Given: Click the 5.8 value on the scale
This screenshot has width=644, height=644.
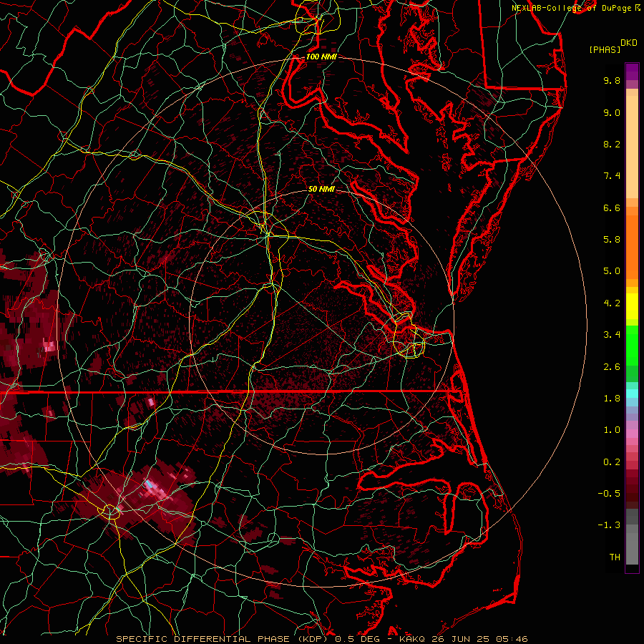Looking at the screenshot, I should point(612,240).
